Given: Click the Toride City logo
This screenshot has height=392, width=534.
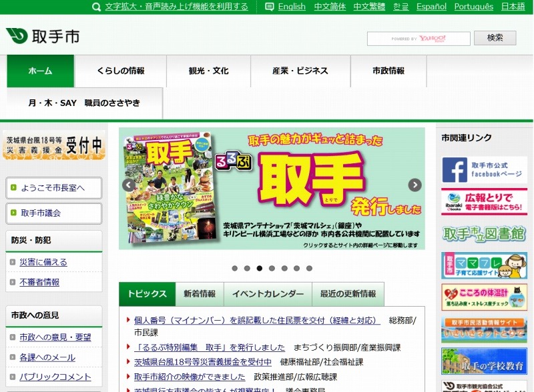Looking at the screenshot, I should coord(43,37).
